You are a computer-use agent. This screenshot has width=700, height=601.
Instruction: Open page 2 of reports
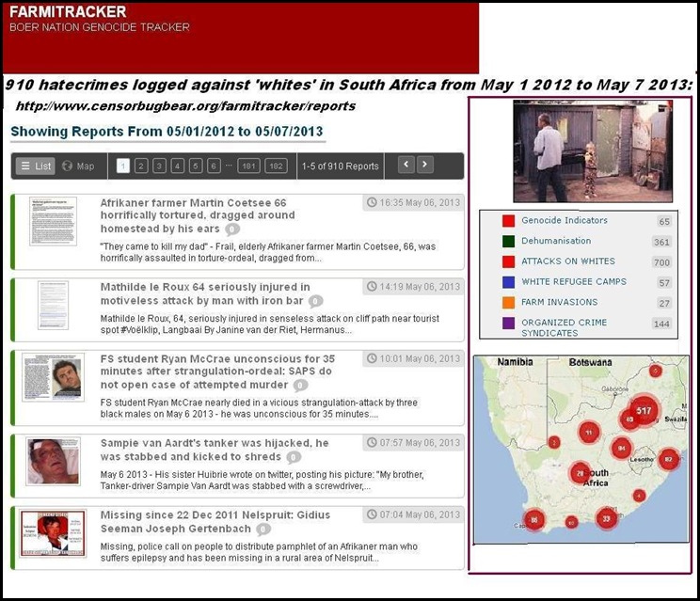pyautogui.click(x=141, y=166)
